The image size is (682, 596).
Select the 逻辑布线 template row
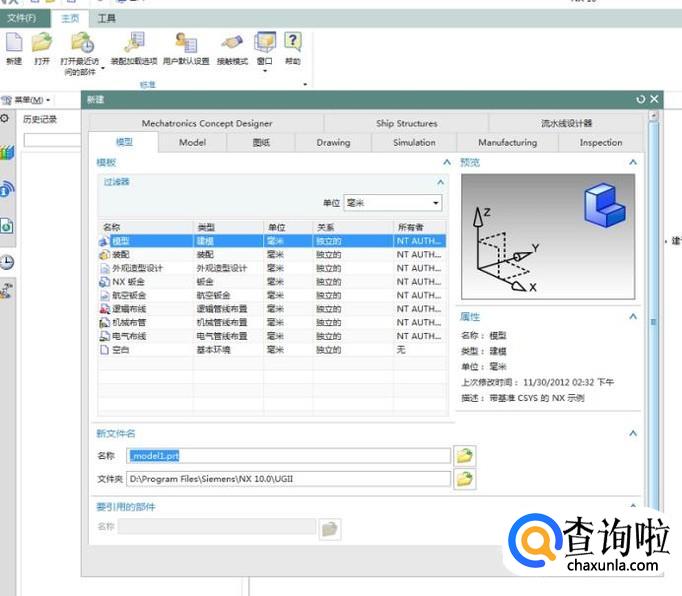click(x=272, y=309)
